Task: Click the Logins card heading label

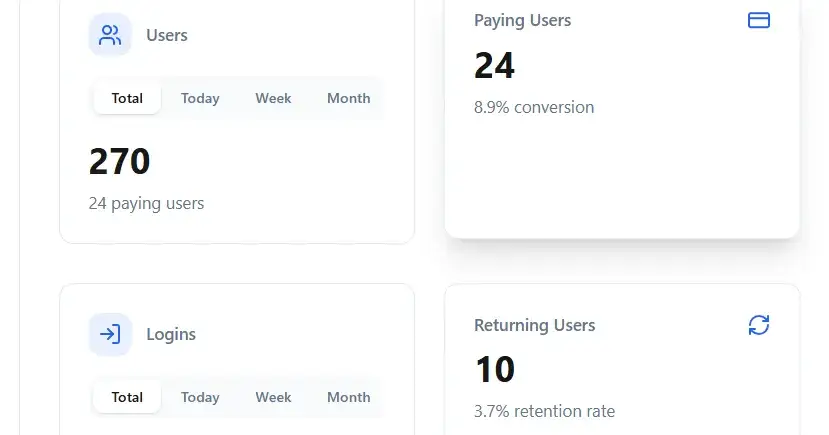Action: [x=171, y=334]
